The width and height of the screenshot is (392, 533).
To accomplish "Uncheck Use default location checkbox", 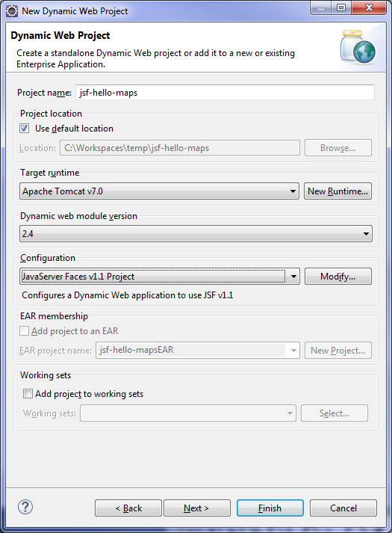I will (25, 129).
